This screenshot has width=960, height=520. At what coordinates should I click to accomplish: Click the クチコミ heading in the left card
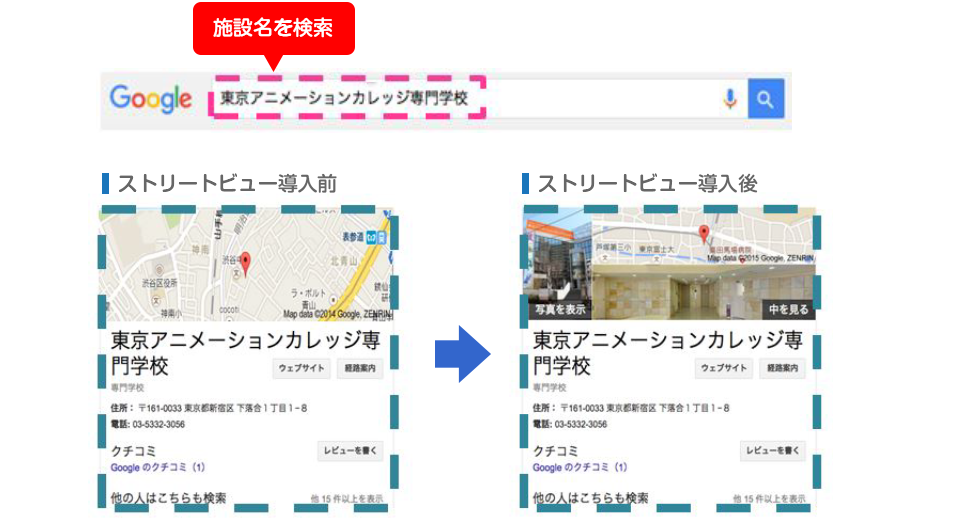click(x=133, y=451)
